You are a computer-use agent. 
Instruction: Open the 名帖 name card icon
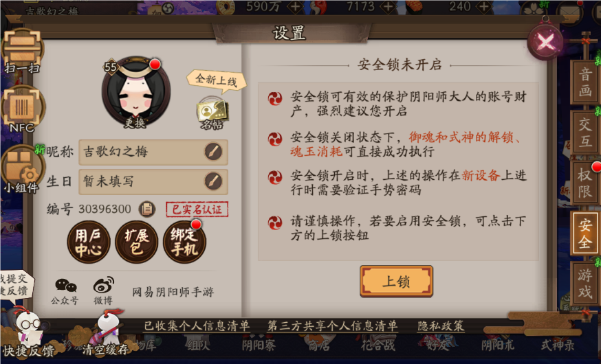click(x=212, y=113)
